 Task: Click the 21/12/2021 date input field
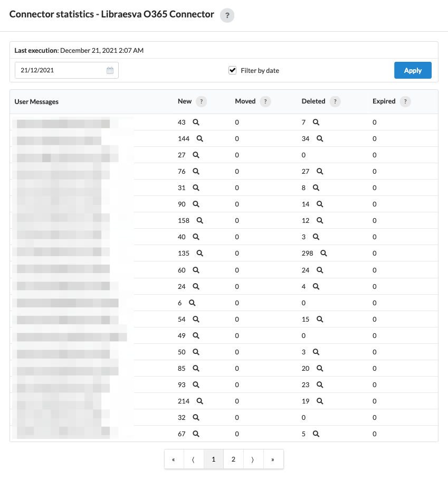[66, 70]
